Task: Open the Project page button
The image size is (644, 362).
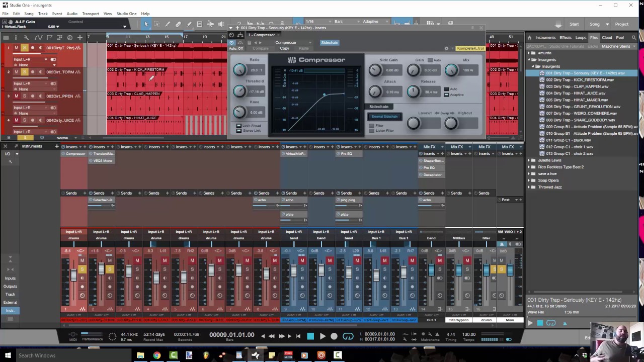Action: [622, 24]
